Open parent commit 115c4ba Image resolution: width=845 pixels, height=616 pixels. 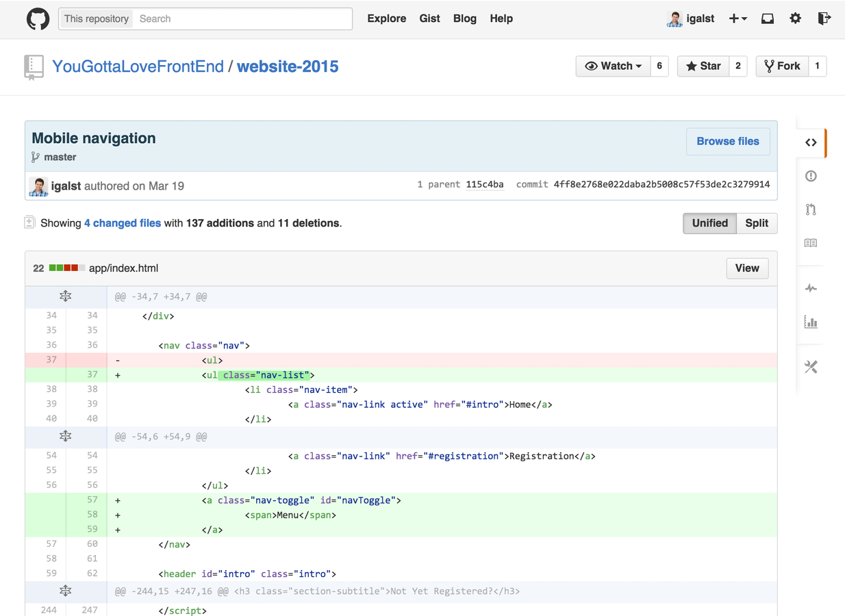click(x=485, y=185)
